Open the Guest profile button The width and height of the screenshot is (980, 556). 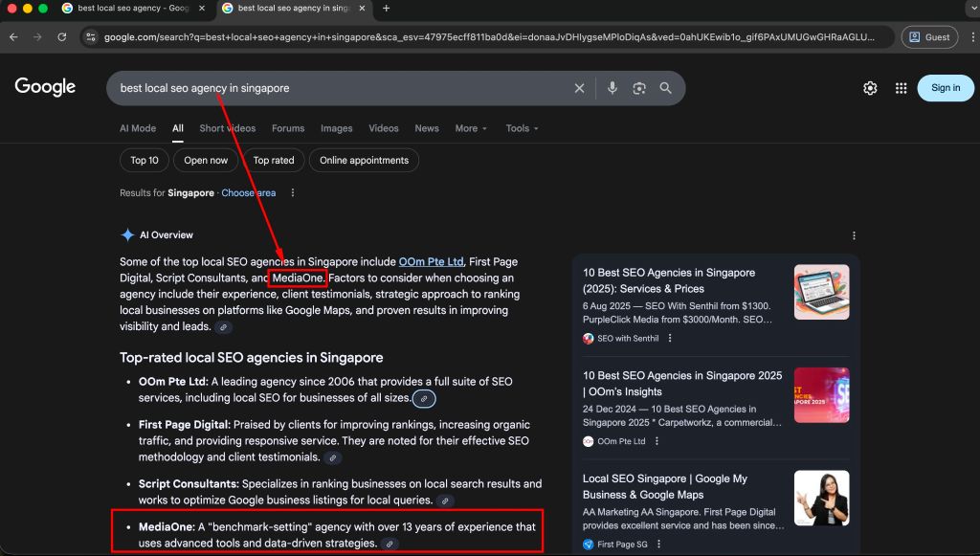point(929,37)
